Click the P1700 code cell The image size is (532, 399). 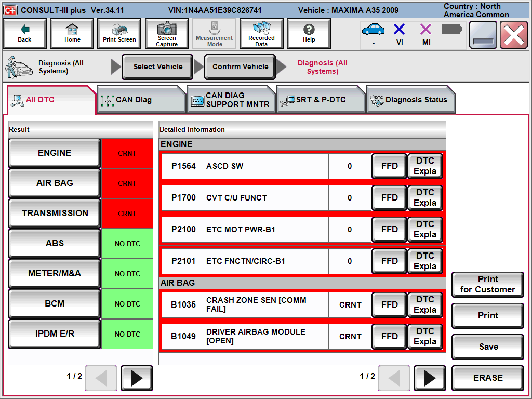tap(183, 198)
